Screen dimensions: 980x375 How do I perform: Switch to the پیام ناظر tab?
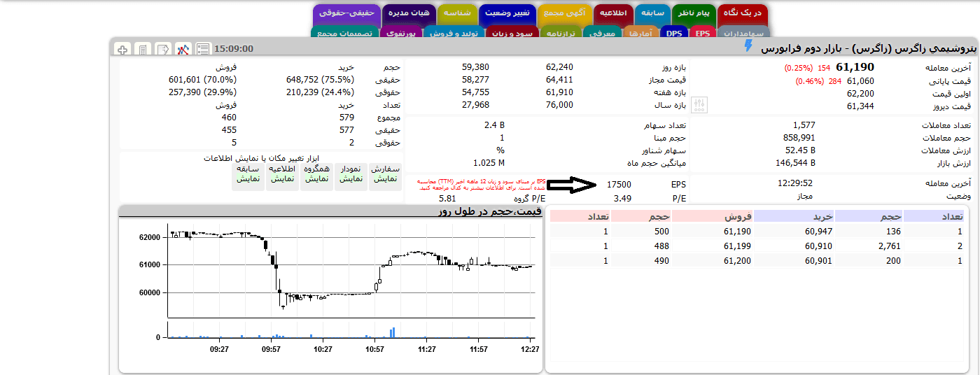(x=694, y=13)
